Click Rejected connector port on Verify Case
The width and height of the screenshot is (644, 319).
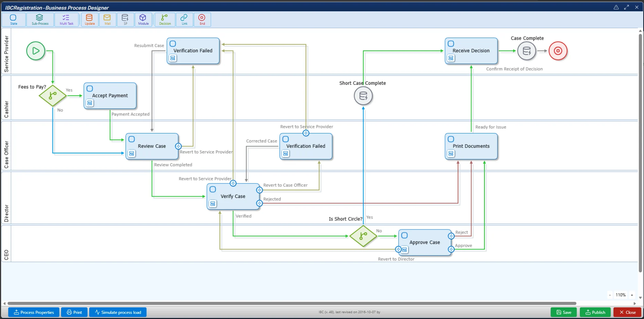pos(259,203)
